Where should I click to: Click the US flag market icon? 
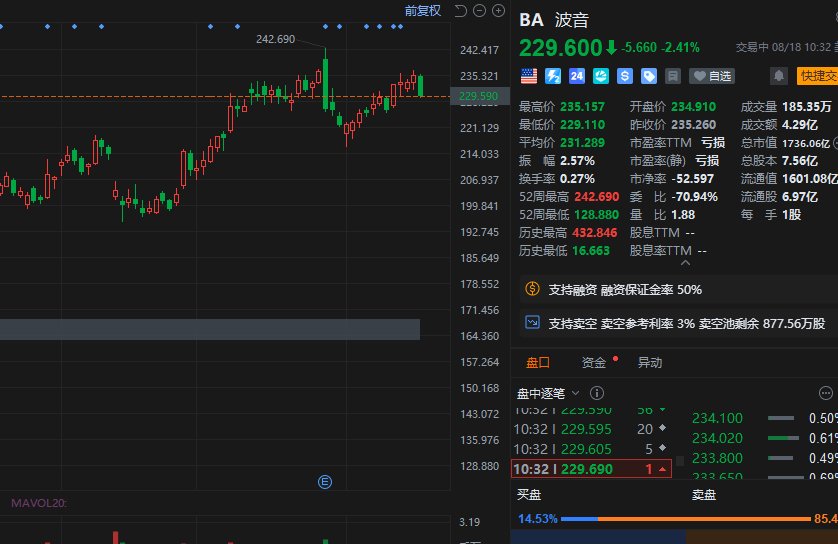529,76
